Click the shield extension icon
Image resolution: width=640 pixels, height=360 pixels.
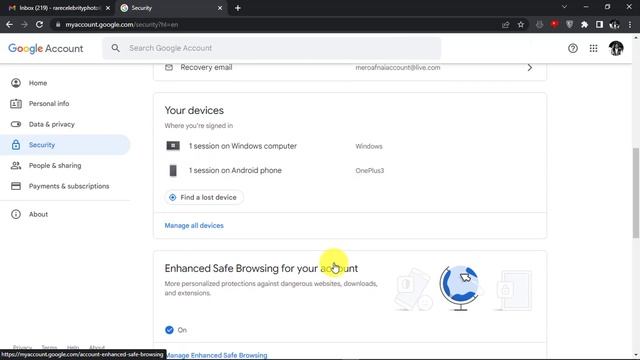(569, 24)
